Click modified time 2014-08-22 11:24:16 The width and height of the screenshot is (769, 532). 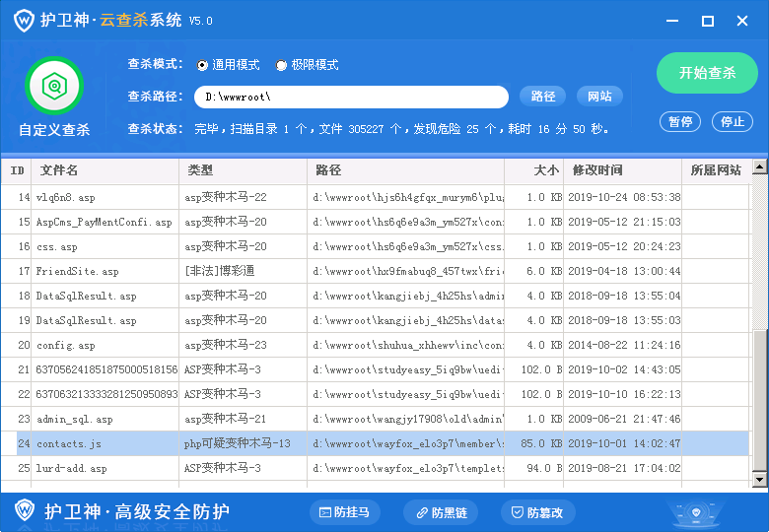(x=624, y=345)
